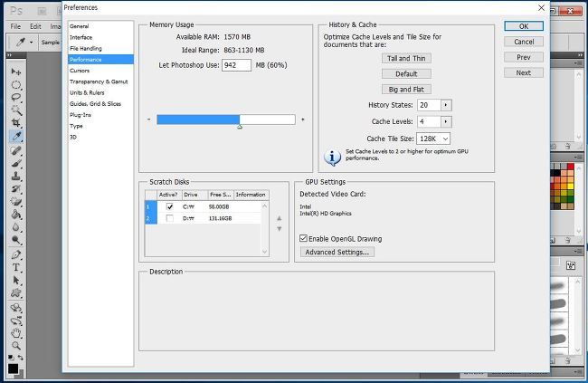Go to next preferences page with Next
Viewport: 588px width, 383px height.
click(x=524, y=72)
